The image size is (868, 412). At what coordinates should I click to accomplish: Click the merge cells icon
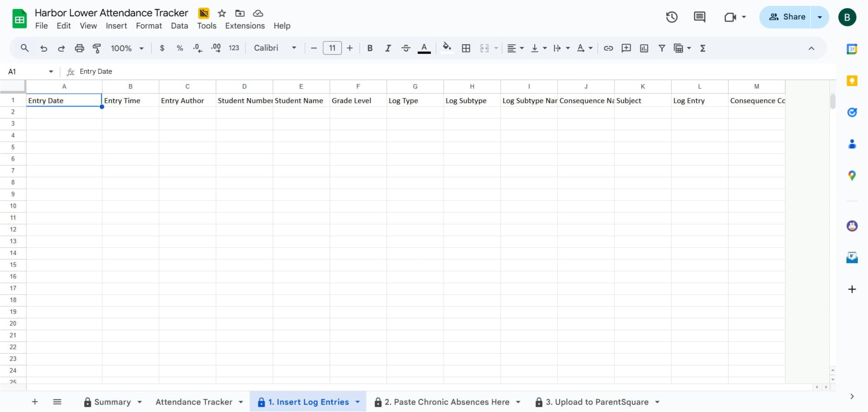pos(484,48)
